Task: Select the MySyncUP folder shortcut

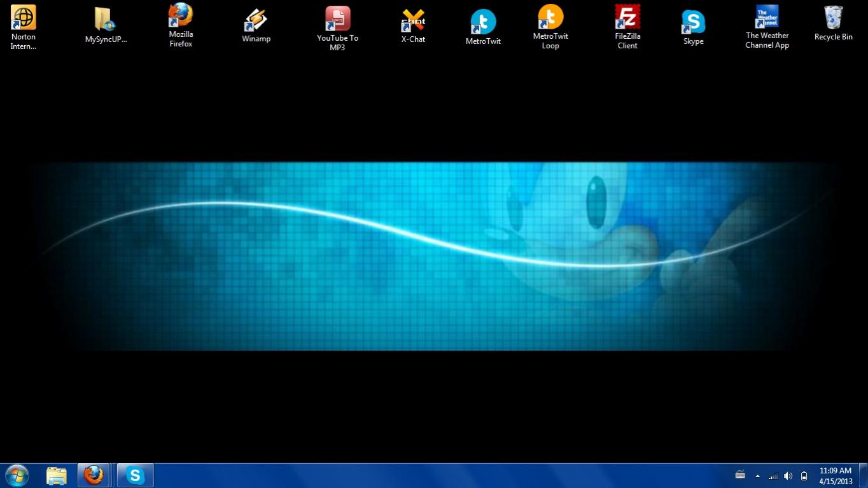Action: coord(106,26)
